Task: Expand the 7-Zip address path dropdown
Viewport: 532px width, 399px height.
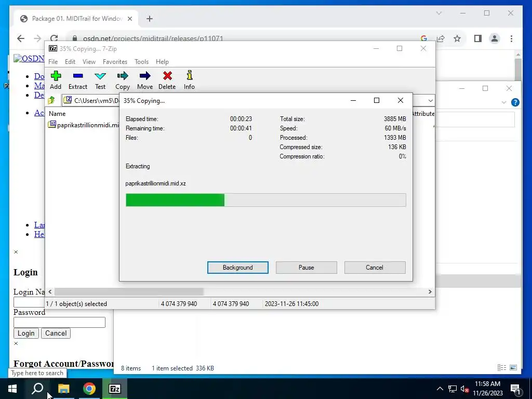Action: [430, 100]
